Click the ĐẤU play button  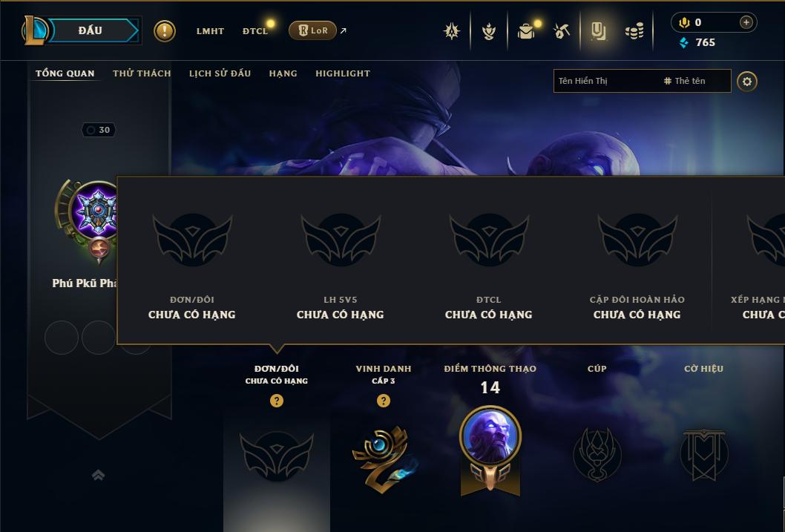click(90, 30)
